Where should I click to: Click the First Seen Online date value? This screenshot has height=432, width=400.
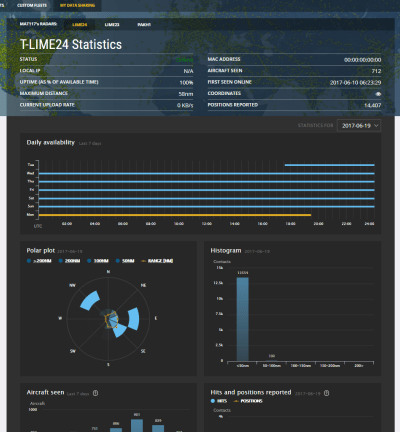[x=355, y=82]
